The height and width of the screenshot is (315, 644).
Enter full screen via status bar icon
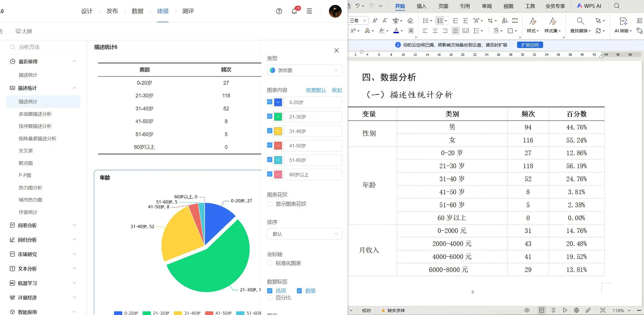(603, 310)
